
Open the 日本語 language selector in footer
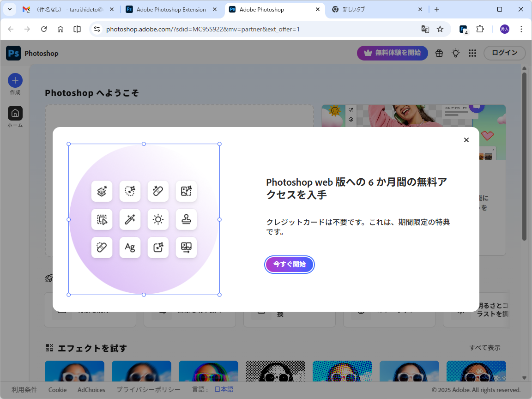(x=224, y=389)
